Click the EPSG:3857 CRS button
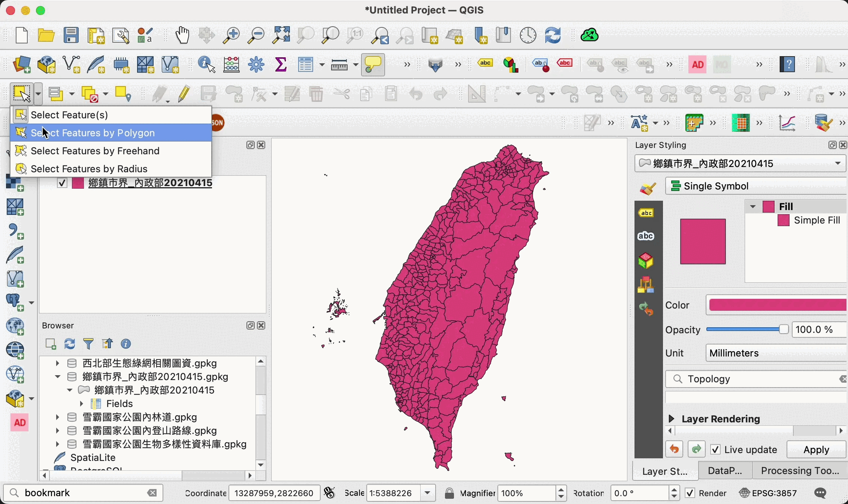 click(x=768, y=493)
